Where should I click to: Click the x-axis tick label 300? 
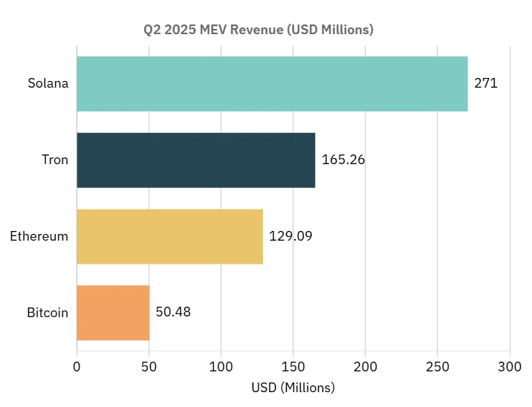[510, 367]
